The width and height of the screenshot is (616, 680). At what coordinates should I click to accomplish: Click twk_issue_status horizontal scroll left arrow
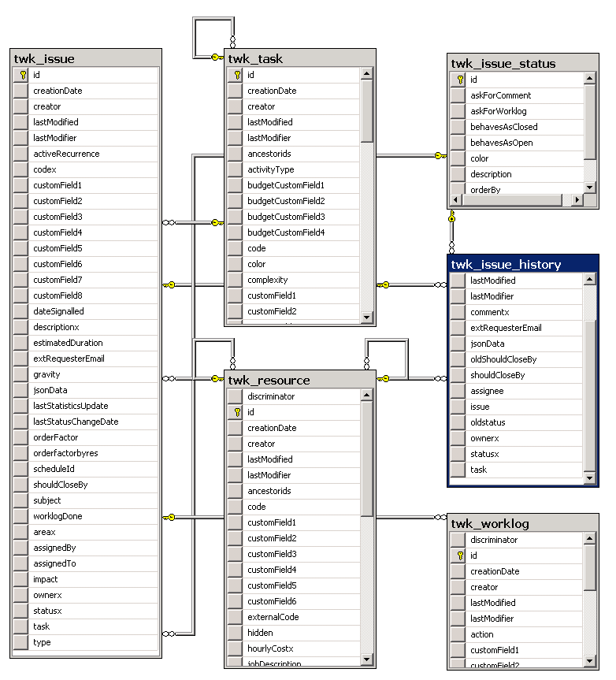(x=457, y=200)
